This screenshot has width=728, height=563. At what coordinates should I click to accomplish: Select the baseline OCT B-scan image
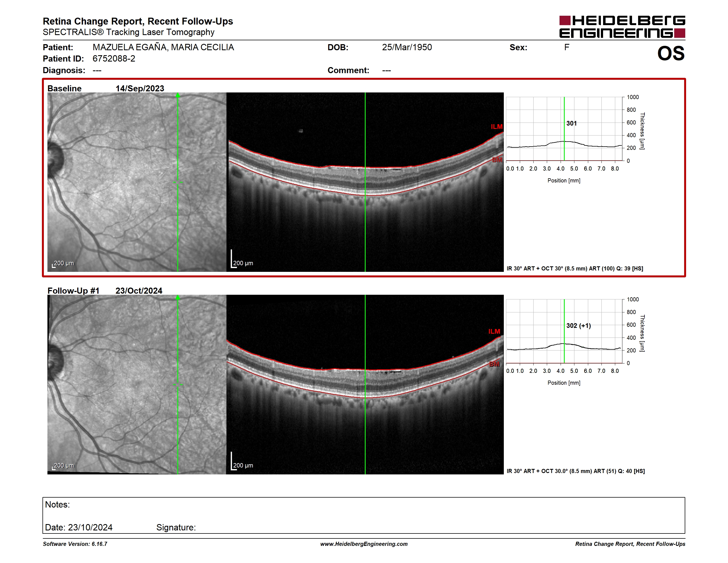pos(365,182)
